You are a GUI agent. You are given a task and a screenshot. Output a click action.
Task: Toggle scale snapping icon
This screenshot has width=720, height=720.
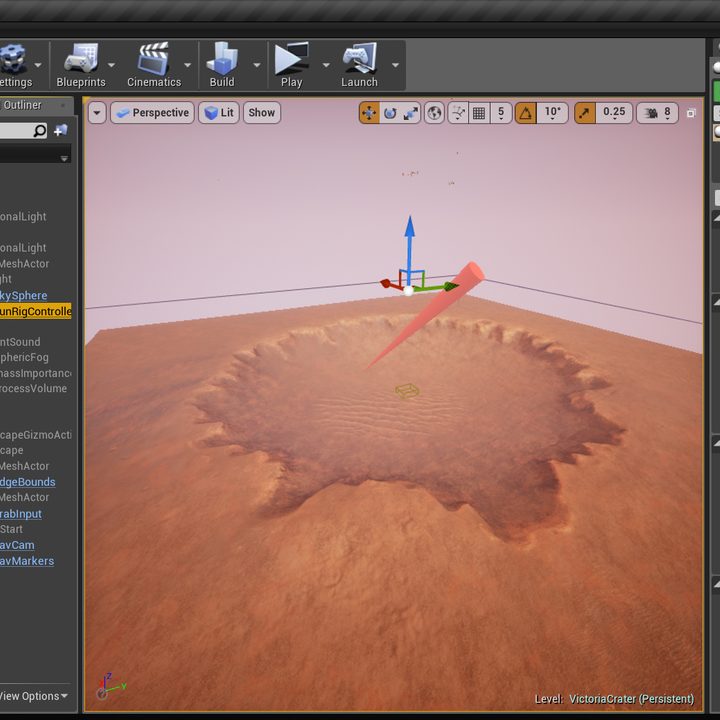point(585,112)
